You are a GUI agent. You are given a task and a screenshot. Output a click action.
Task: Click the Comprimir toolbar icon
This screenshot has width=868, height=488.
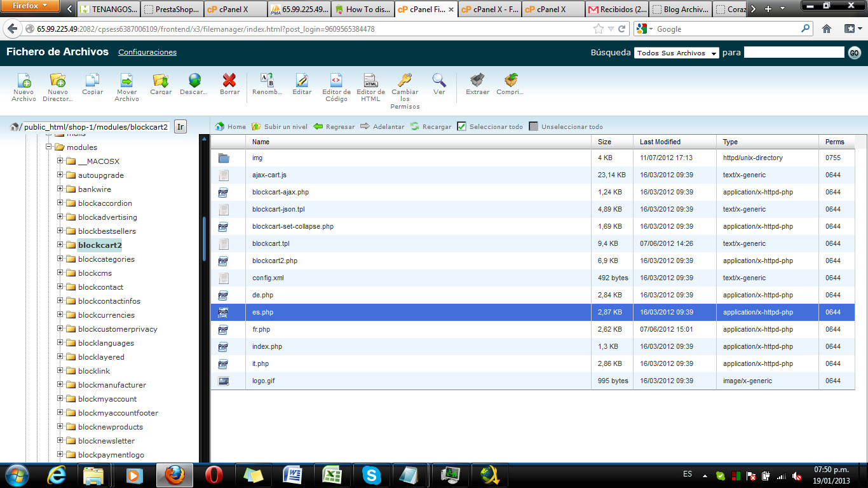tap(510, 81)
